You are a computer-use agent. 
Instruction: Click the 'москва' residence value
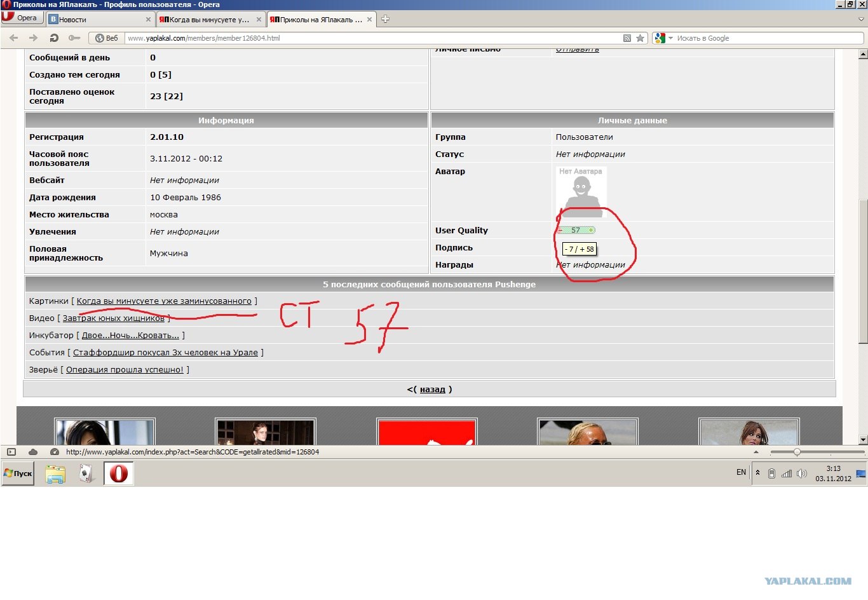coord(164,215)
